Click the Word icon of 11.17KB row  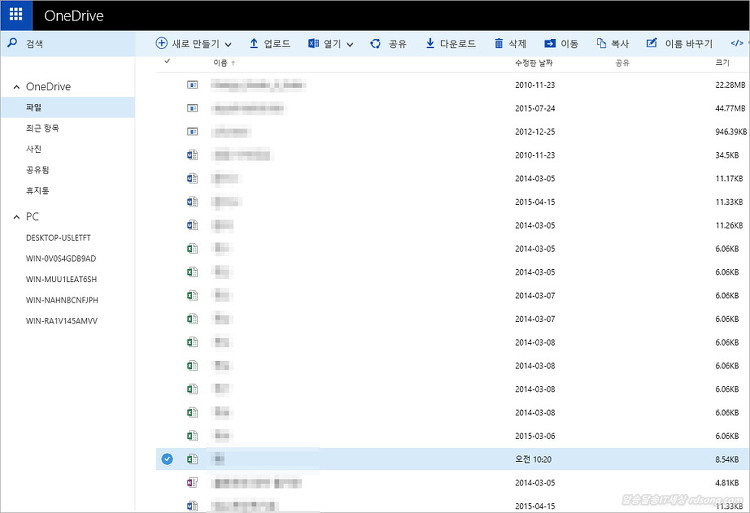pos(192,178)
